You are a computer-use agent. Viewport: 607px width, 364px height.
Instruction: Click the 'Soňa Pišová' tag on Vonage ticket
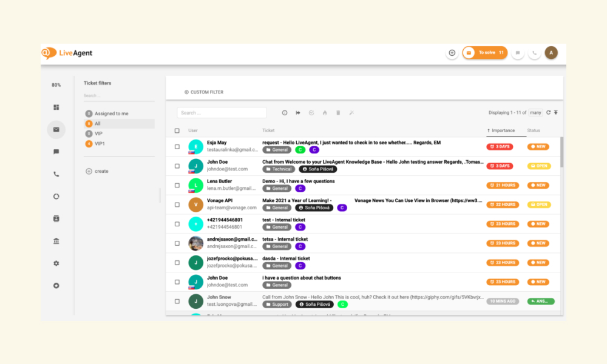tap(314, 207)
